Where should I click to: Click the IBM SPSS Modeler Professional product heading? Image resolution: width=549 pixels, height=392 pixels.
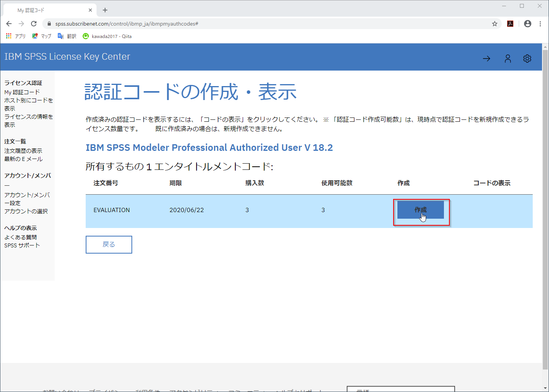point(209,148)
